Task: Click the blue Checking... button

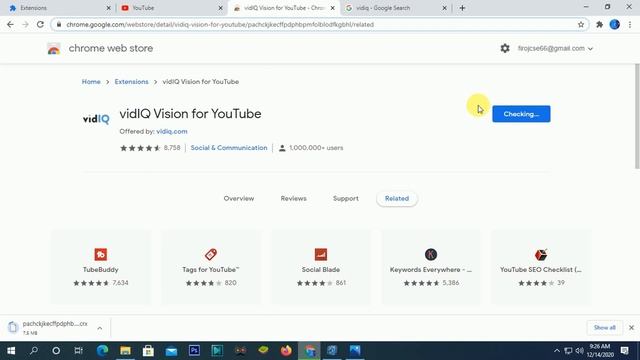Action: [521, 114]
